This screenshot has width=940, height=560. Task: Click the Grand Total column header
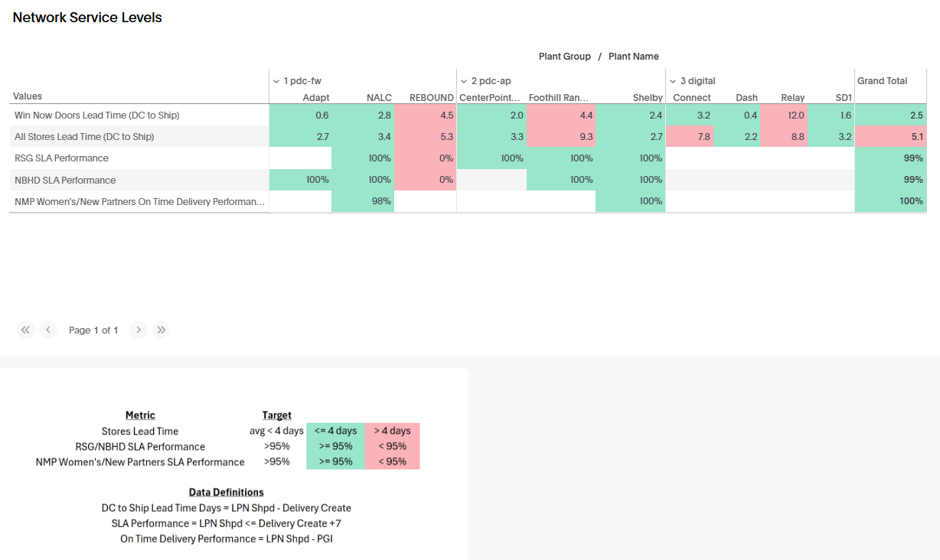tap(882, 81)
